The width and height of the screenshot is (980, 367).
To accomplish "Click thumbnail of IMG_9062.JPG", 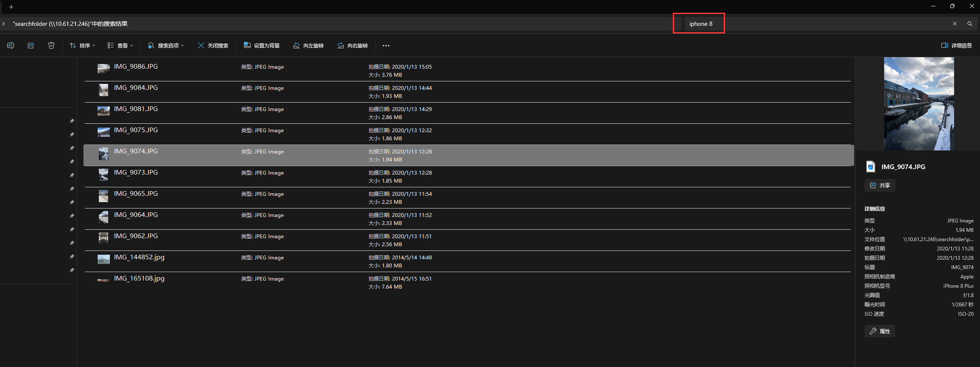I will click(104, 238).
